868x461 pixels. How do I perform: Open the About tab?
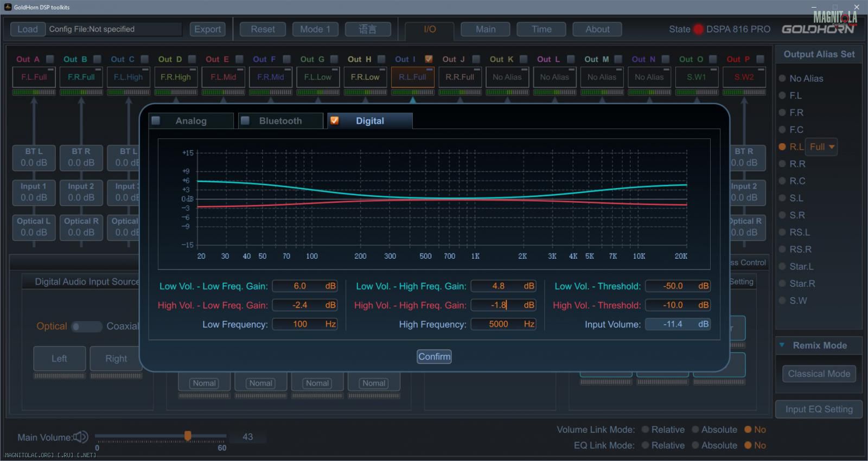597,29
